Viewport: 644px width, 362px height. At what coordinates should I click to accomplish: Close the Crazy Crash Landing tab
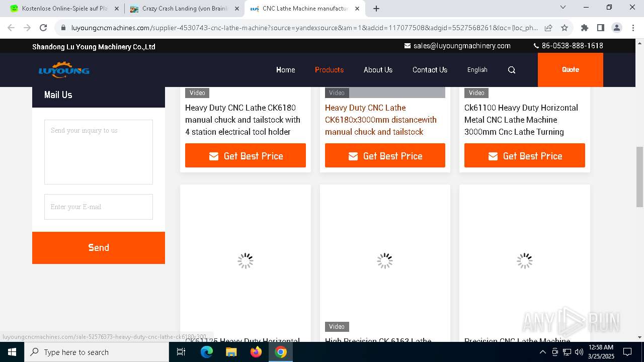[x=237, y=9]
